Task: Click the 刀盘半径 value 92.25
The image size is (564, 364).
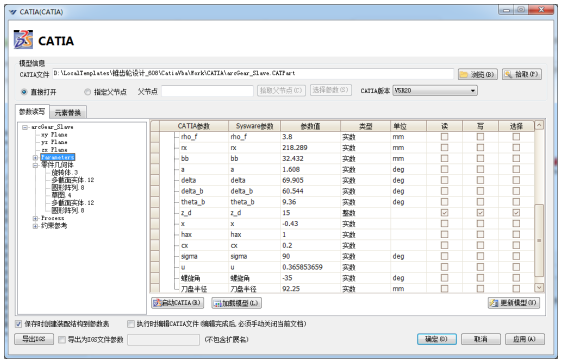Action: (x=291, y=289)
